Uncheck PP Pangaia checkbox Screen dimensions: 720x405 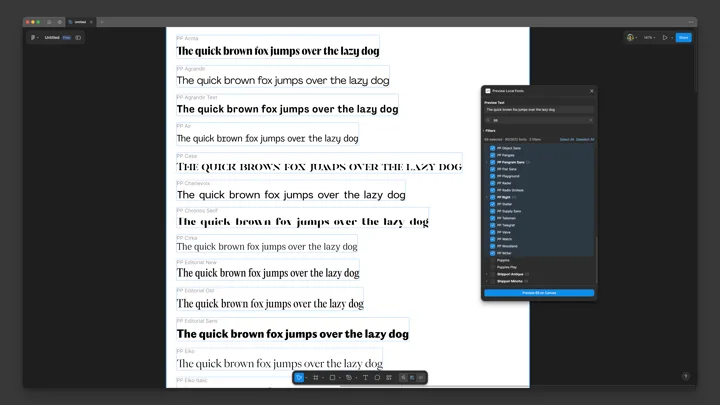[492, 155]
